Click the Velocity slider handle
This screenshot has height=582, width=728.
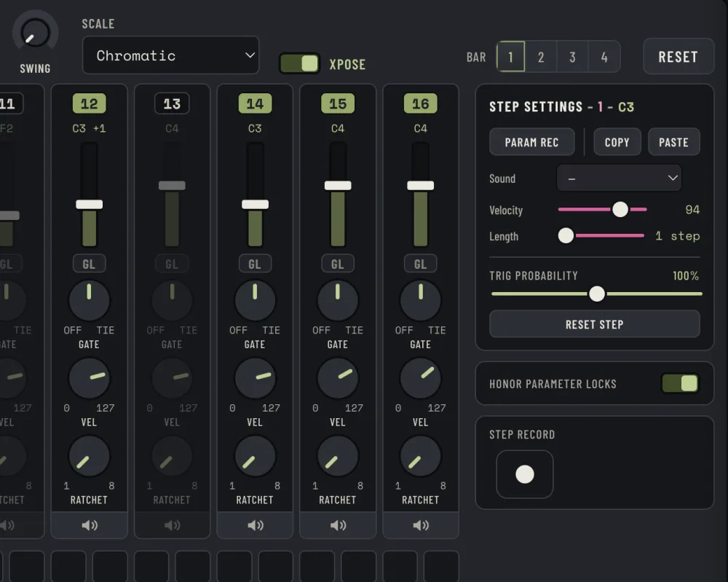(x=620, y=210)
